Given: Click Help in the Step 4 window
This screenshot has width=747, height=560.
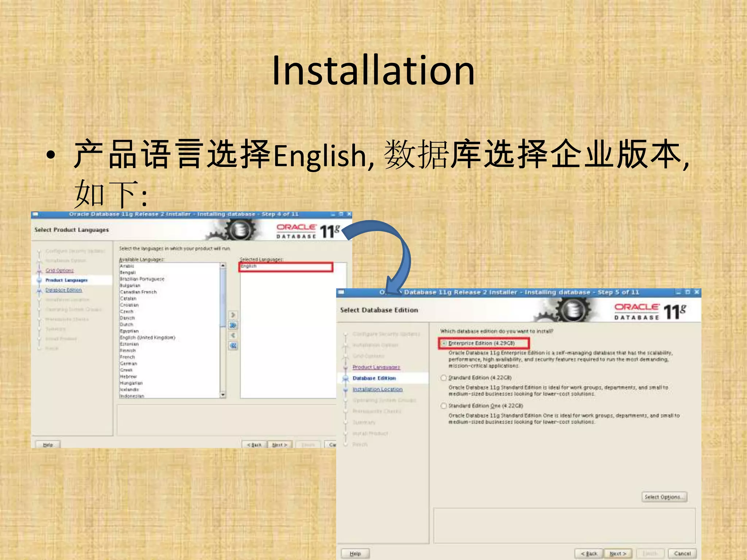Looking at the screenshot, I should 48,445.
